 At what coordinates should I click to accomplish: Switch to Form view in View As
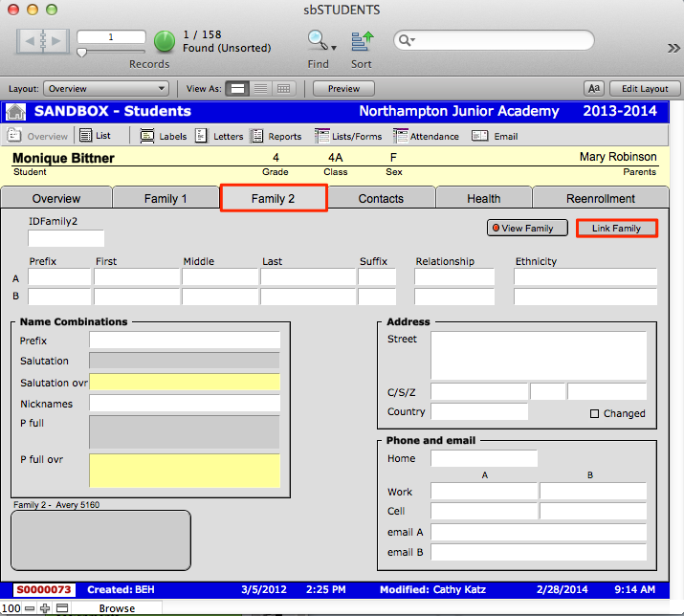[238, 89]
